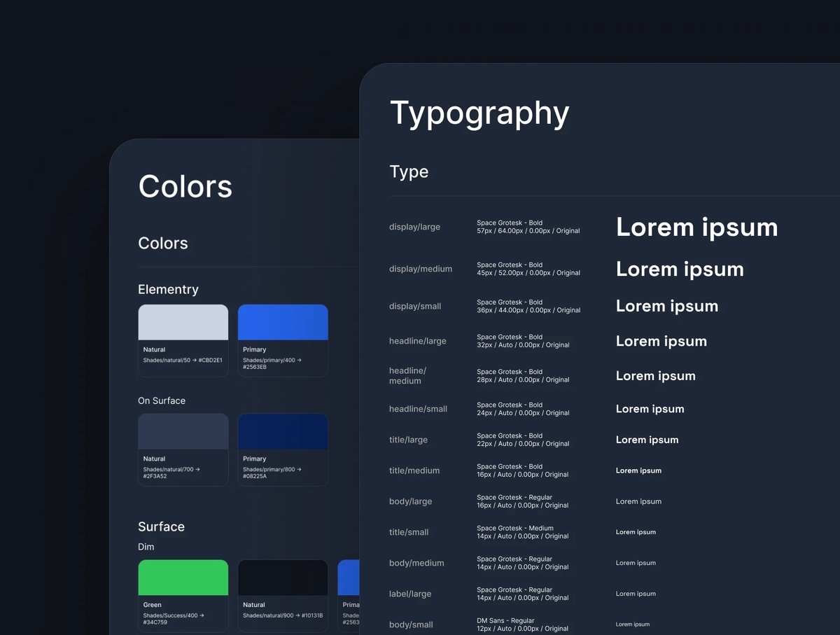Select the Elementry group heading

pos(168,290)
